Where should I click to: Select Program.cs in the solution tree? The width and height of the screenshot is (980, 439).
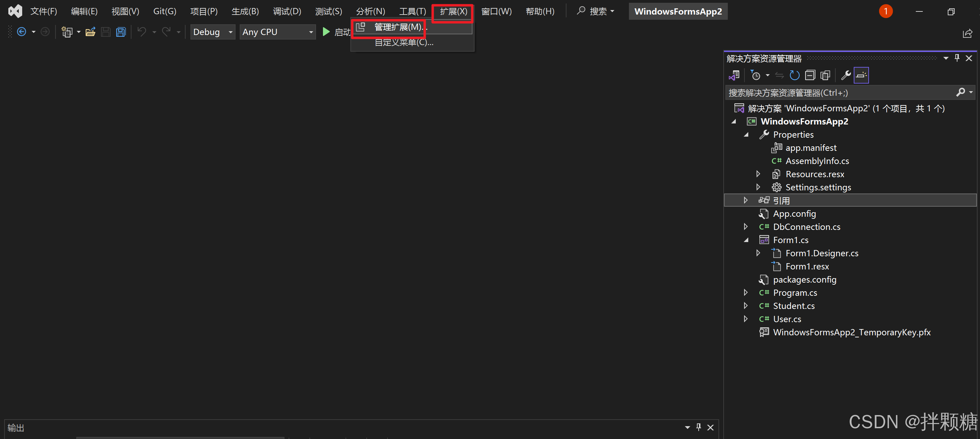795,293
